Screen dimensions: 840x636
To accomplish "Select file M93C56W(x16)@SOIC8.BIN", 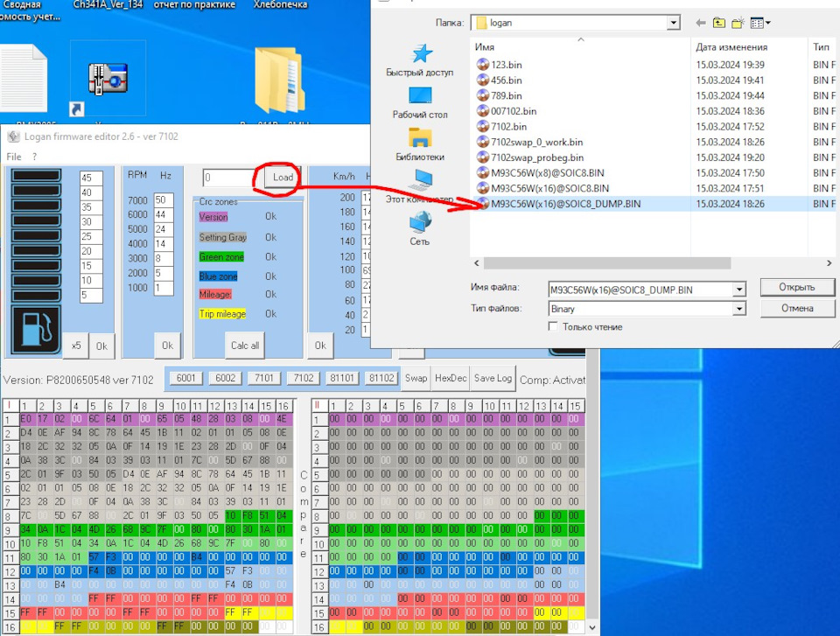I will pyautogui.click(x=549, y=189).
